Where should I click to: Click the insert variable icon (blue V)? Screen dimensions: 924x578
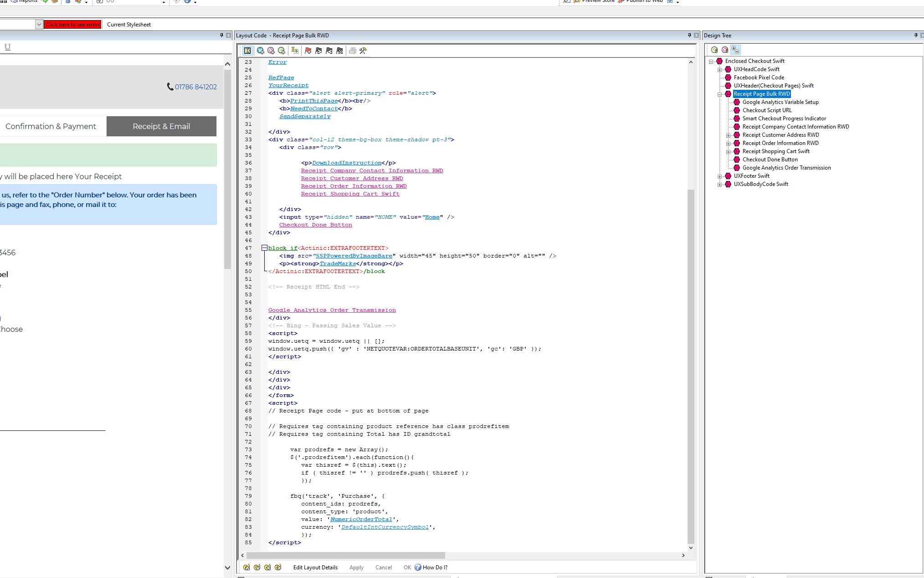click(260, 51)
